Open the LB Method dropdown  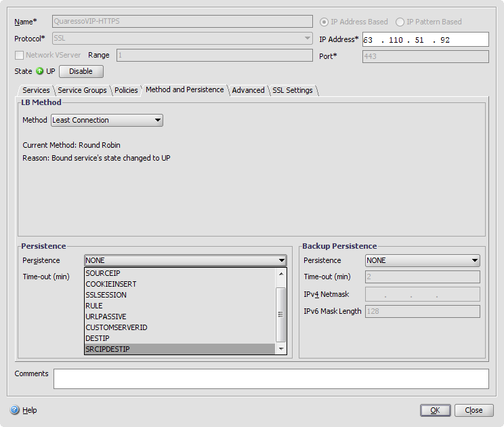(x=107, y=120)
